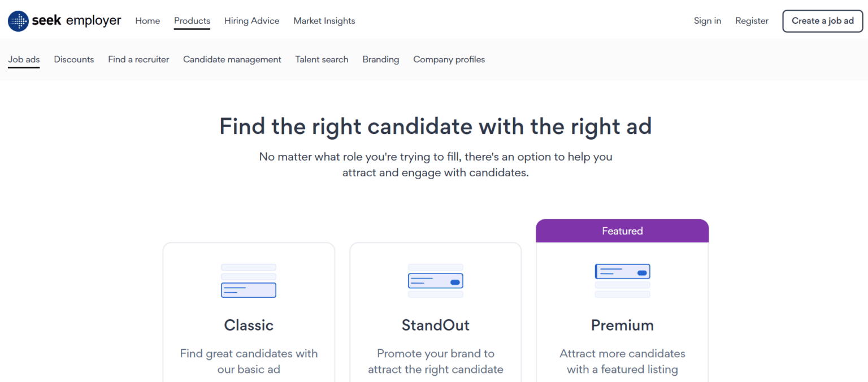868x382 pixels.
Task: Open the Candidate management tab
Action: click(x=232, y=59)
